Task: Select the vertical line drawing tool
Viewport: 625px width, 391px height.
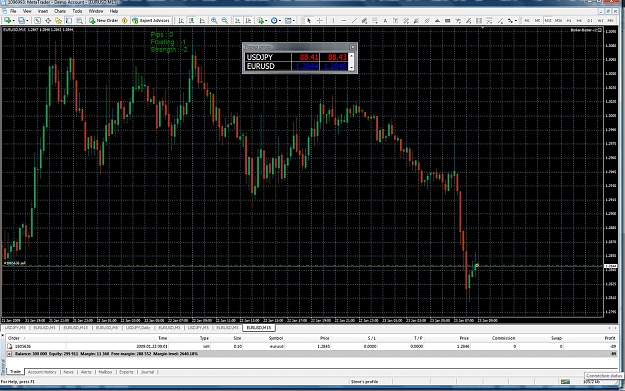Action: pos(333,20)
